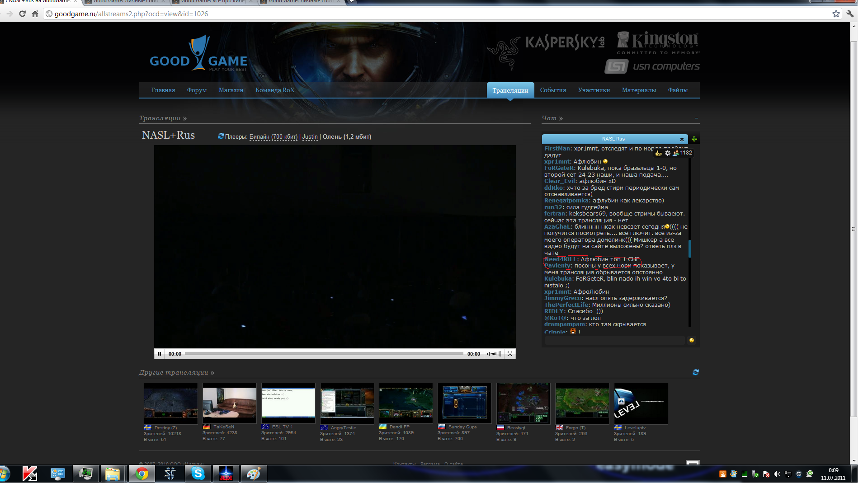Open the USN Computers sponsor logo
Screen dimensions: 868x488
pyautogui.click(x=652, y=66)
